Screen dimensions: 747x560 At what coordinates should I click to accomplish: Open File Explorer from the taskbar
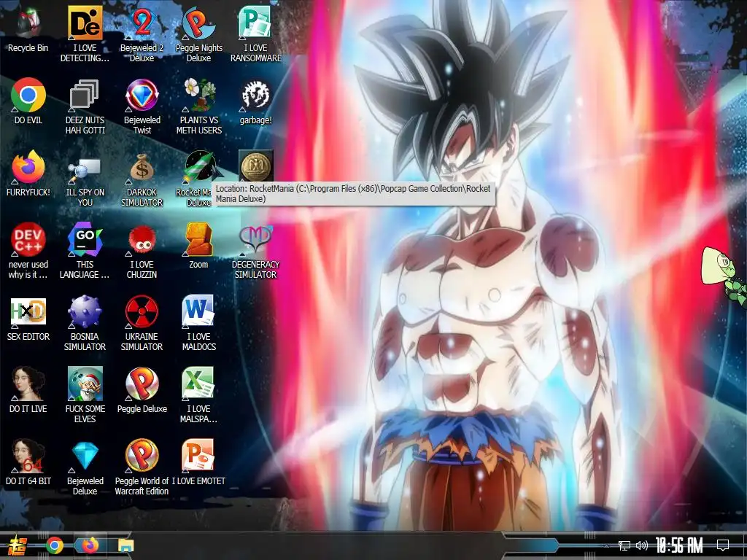125,545
